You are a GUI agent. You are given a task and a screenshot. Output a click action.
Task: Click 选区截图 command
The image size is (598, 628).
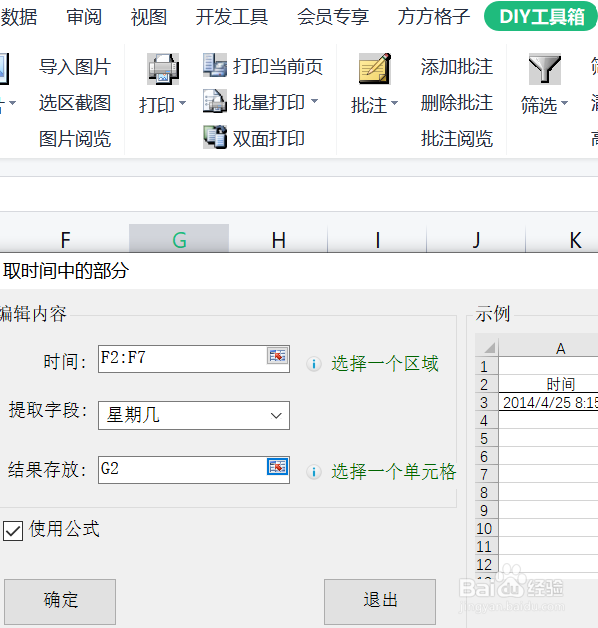[x=75, y=103]
